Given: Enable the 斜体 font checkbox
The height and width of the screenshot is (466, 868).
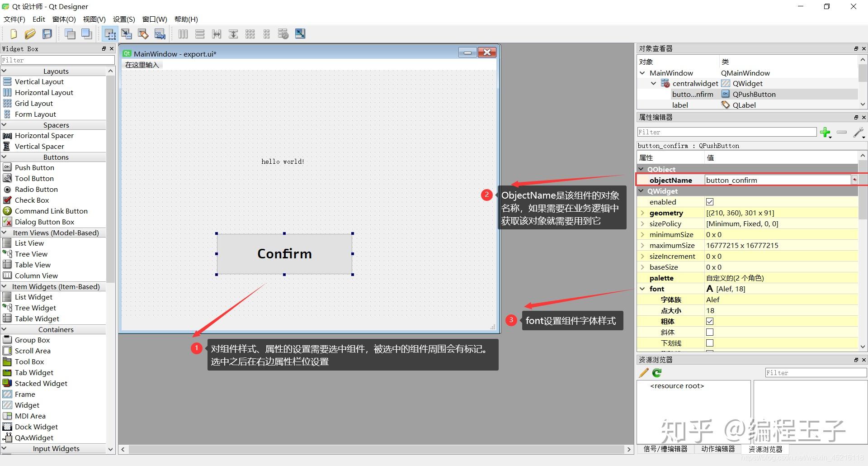Looking at the screenshot, I should tap(710, 332).
